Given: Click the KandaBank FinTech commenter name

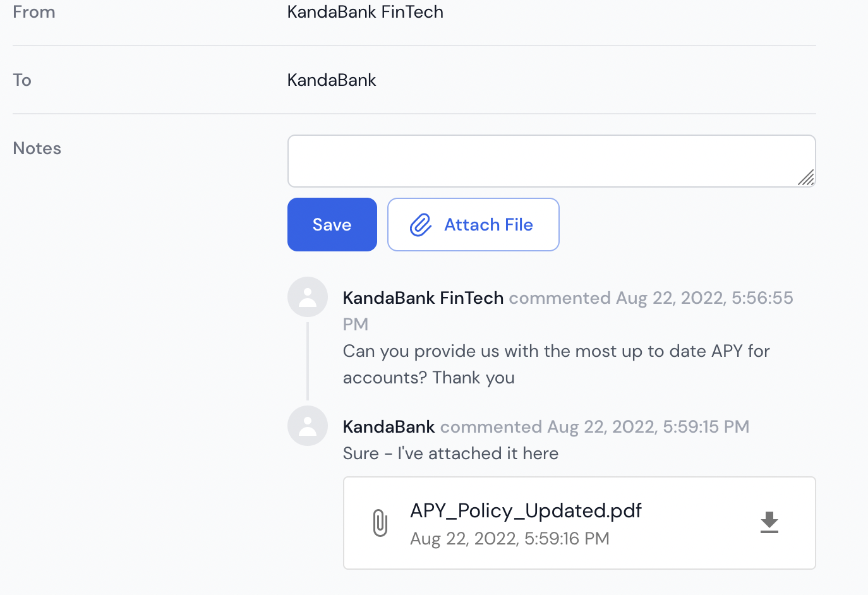Looking at the screenshot, I should click(x=423, y=297).
